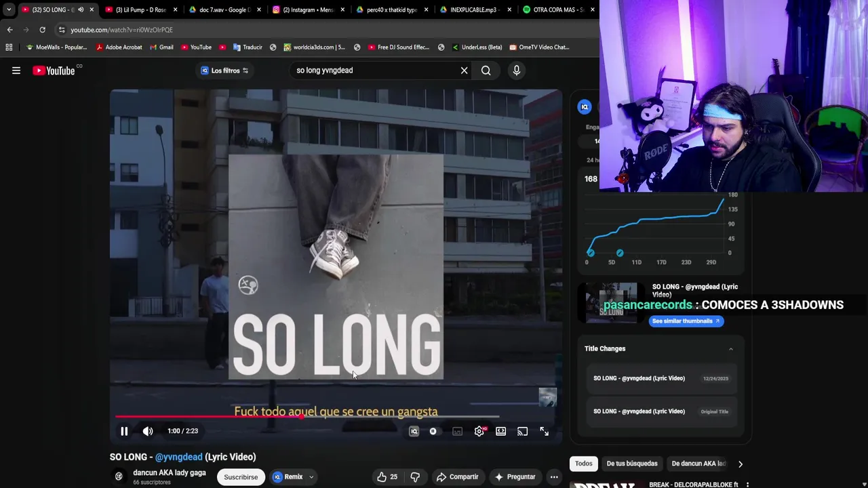Image resolution: width=868 pixels, height=488 pixels.
Task: Start voice search with microphone
Action: [x=517, y=70]
